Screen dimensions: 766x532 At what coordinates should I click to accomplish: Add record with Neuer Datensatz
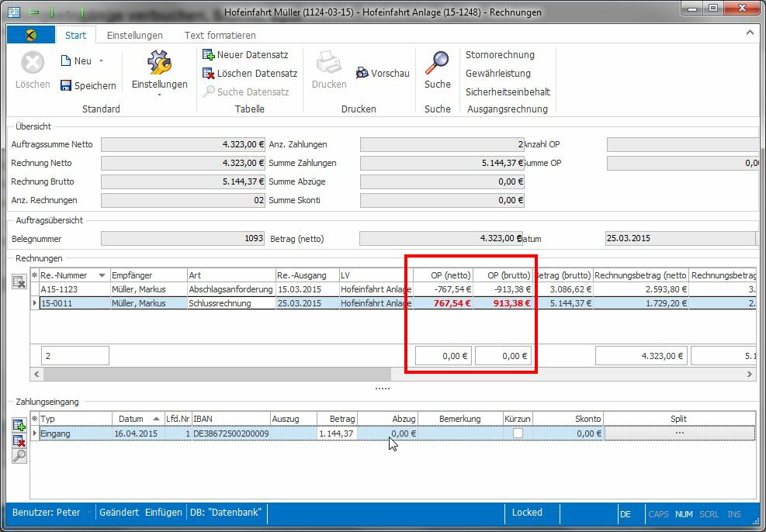pyautogui.click(x=245, y=54)
